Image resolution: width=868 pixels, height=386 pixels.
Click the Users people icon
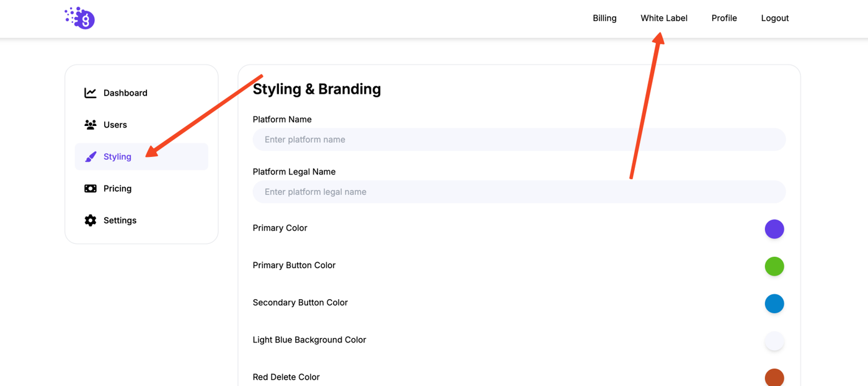pyautogui.click(x=91, y=125)
